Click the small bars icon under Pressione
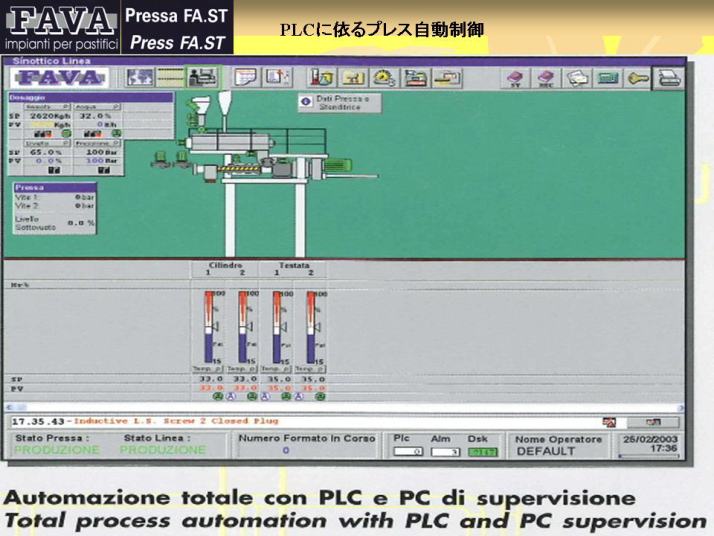The height and width of the screenshot is (536, 714). pyautogui.click(x=104, y=170)
